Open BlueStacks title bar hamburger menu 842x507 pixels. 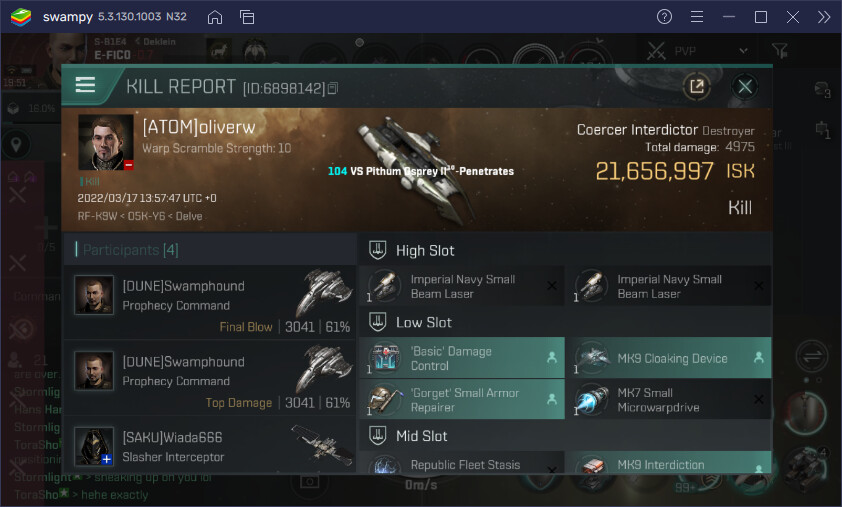(697, 17)
